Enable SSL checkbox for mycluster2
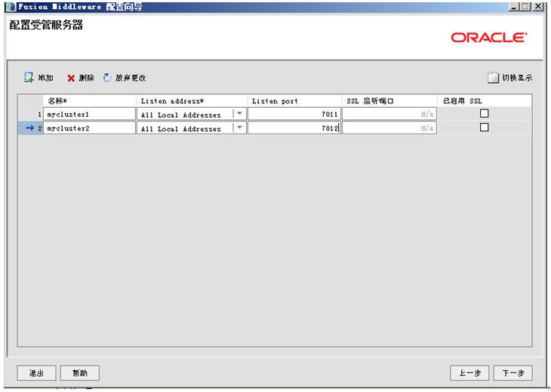 [485, 127]
